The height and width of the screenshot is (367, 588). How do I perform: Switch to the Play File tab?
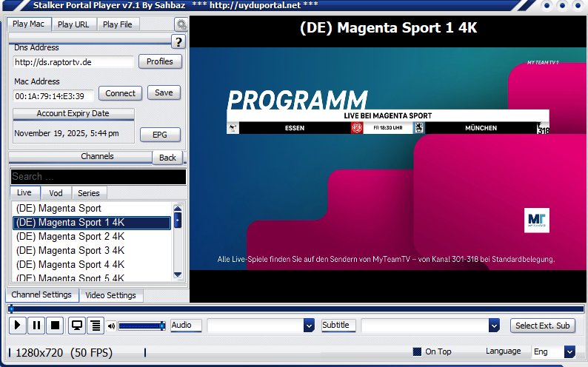118,24
